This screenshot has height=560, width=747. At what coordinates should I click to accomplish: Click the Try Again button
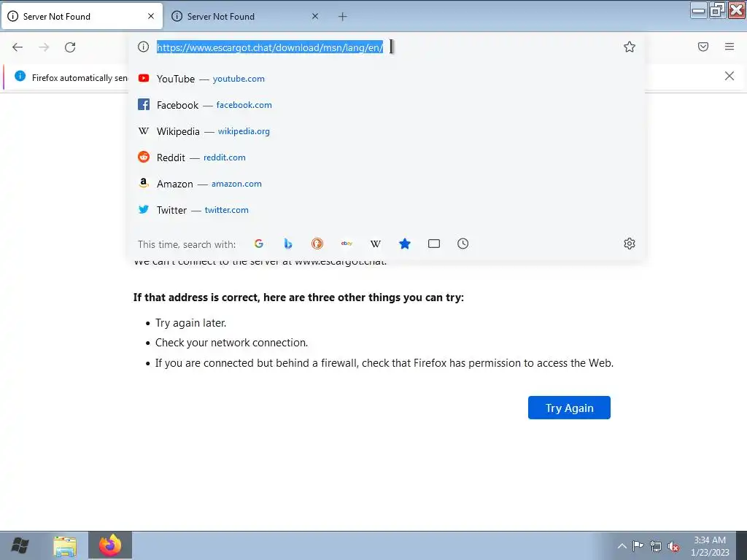(569, 408)
